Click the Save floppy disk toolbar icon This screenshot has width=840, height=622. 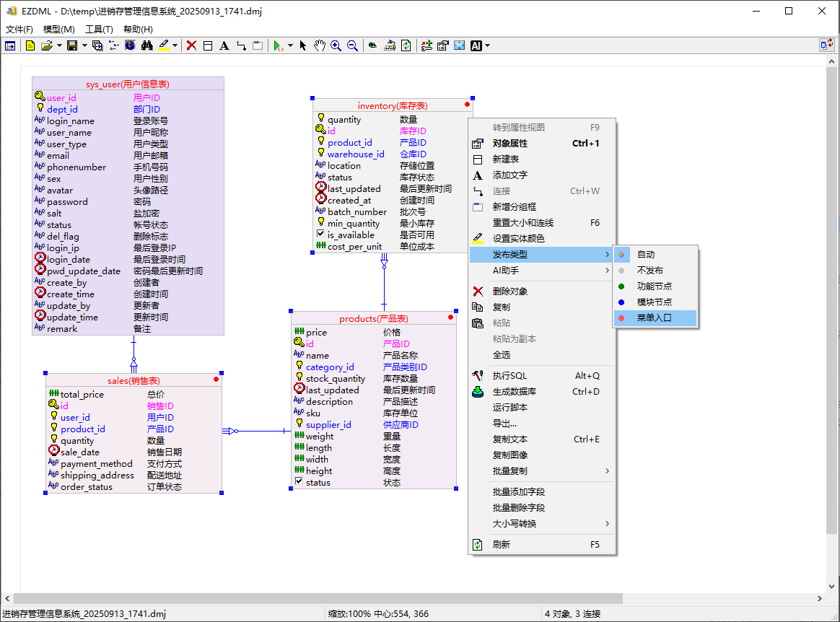click(71, 45)
